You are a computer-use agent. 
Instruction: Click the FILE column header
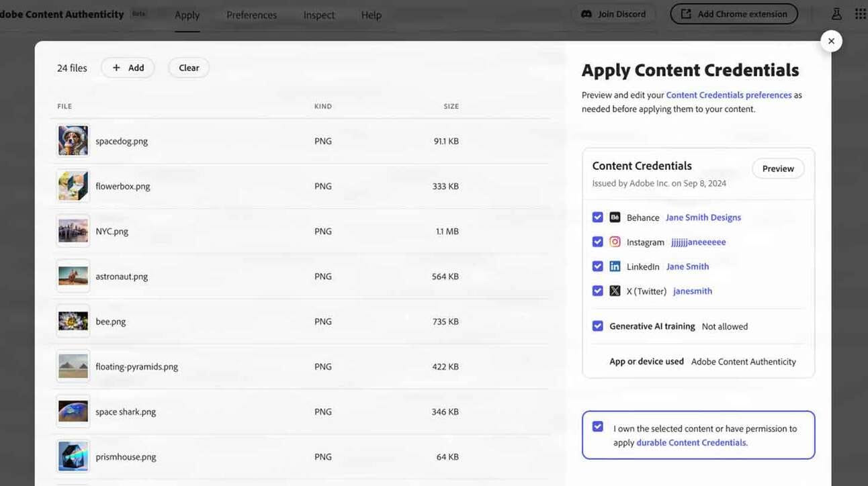point(64,106)
